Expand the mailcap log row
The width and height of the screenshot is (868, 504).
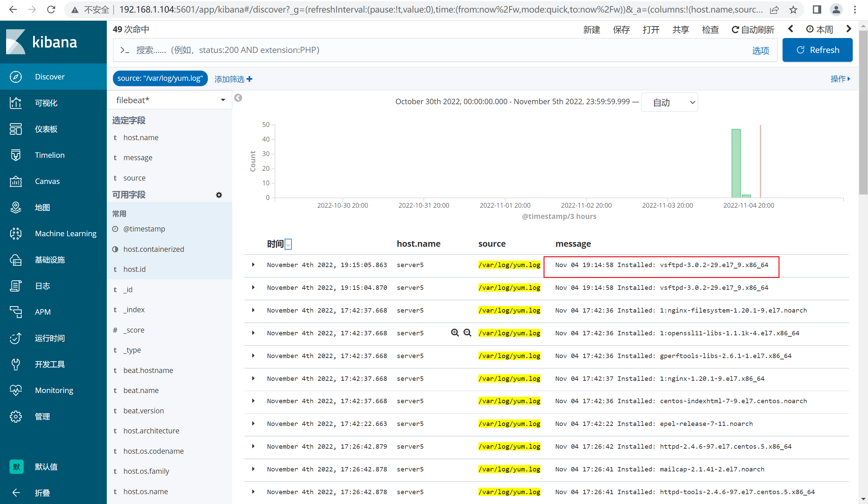tap(254, 469)
